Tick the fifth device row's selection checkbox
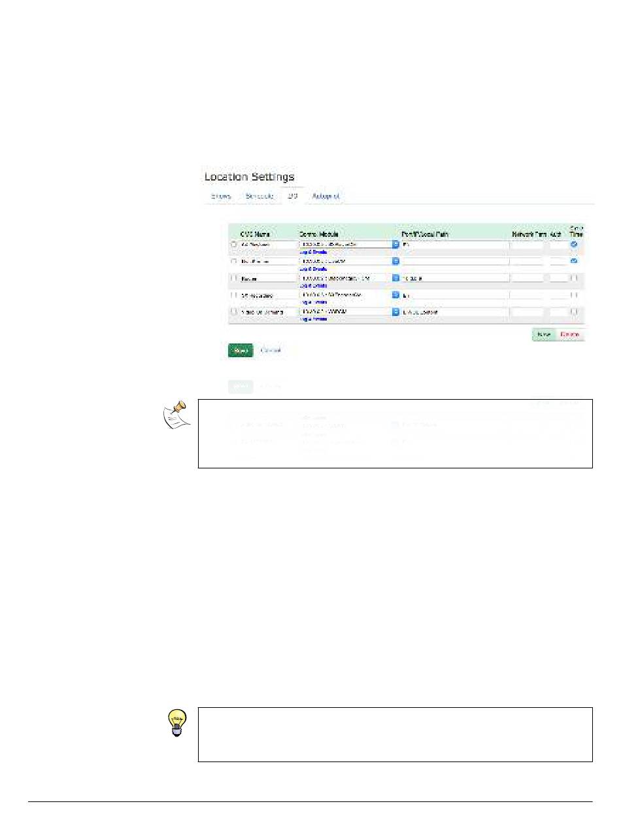This screenshot has height=840, width=621. [x=234, y=312]
